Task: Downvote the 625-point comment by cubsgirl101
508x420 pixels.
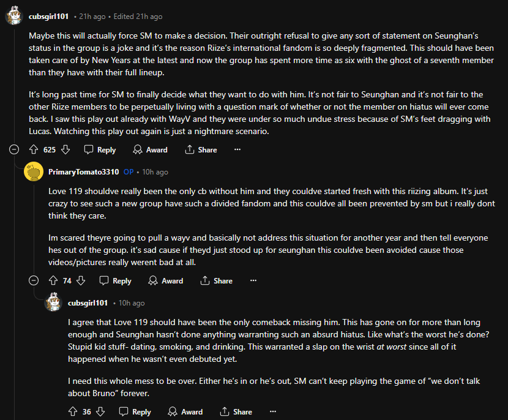Action: 65,149
